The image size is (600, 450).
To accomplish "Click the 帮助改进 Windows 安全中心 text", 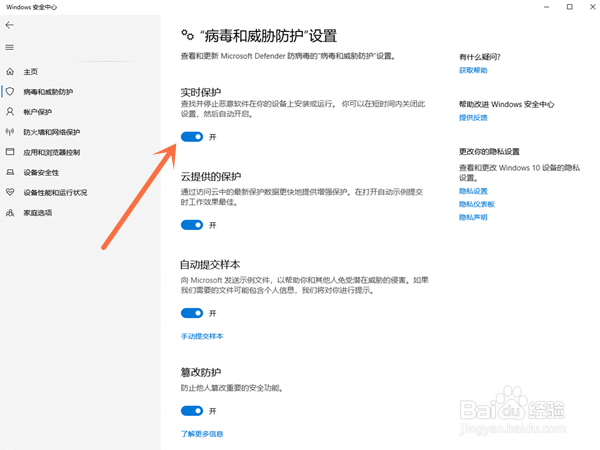I will [x=506, y=104].
